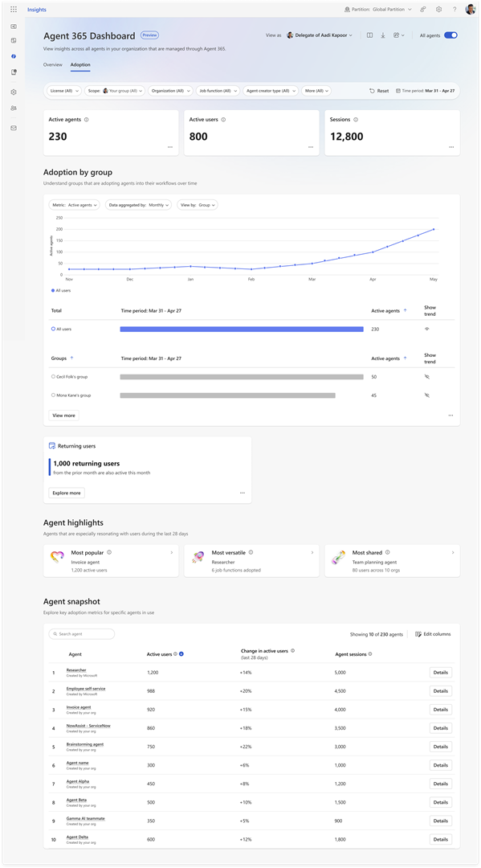Click the people icon beside Partition dropdown
This screenshot has height=868, width=481.
point(423,10)
